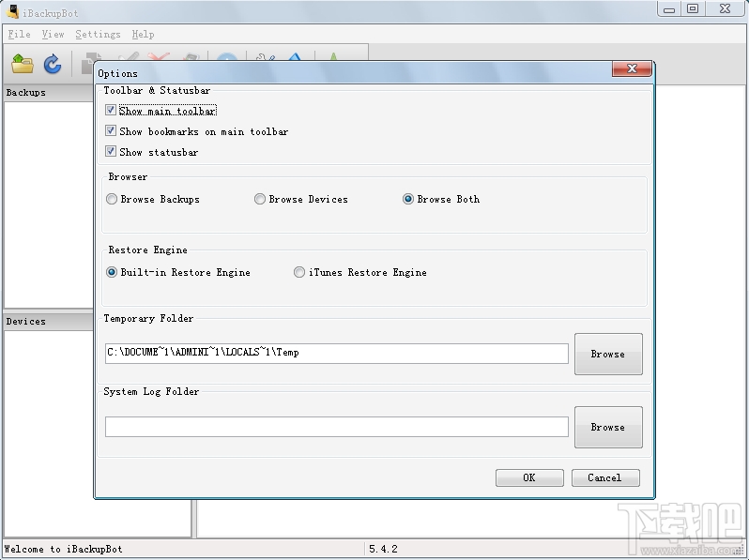The width and height of the screenshot is (749, 560).
Task: Click the iBackupBot app icon in title bar
Action: pos(13,12)
